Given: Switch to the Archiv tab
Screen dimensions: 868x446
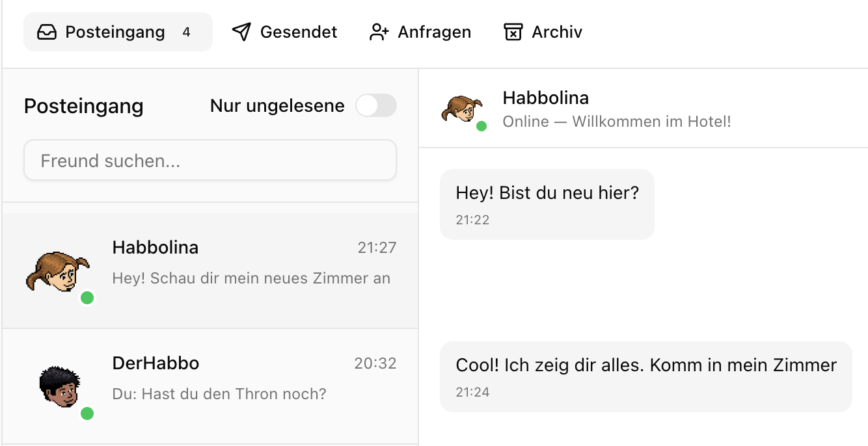Looking at the screenshot, I should click(542, 31).
